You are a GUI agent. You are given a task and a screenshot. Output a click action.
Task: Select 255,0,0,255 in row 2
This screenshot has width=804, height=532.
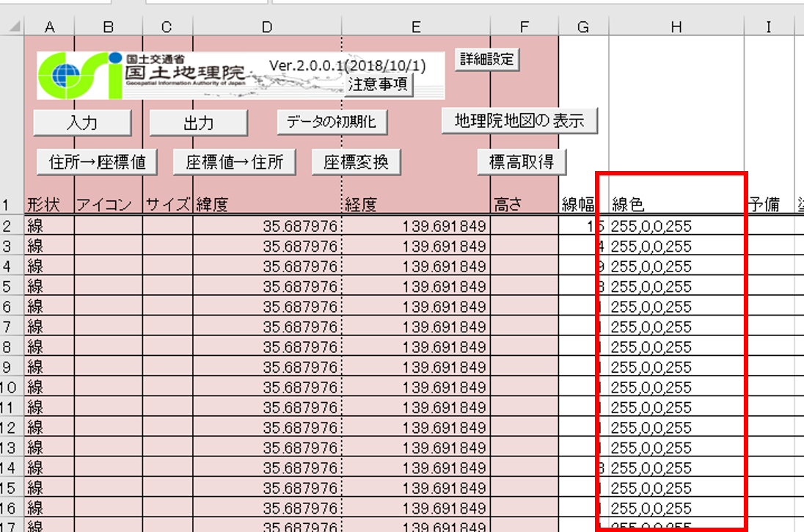tap(676, 225)
